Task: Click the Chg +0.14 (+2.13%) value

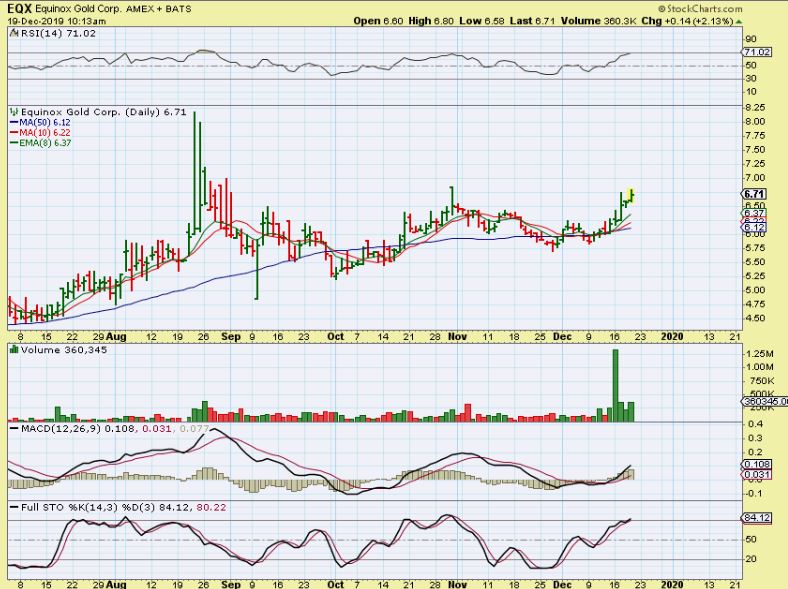Action: [x=687, y=21]
